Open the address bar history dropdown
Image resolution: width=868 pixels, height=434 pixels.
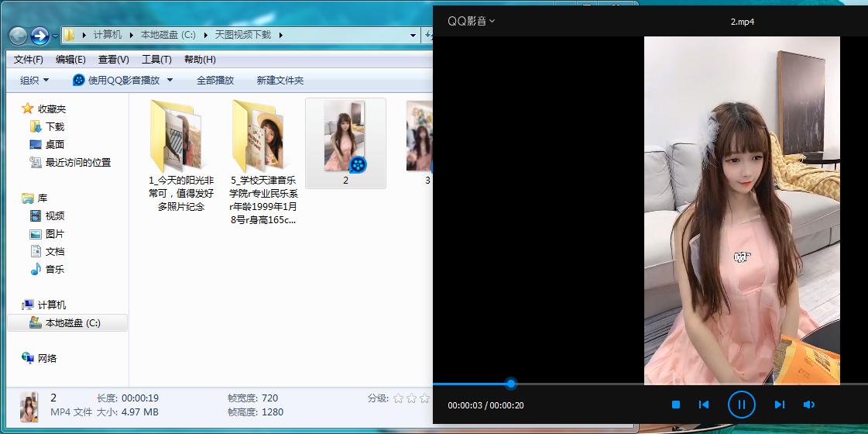click(413, 36)
